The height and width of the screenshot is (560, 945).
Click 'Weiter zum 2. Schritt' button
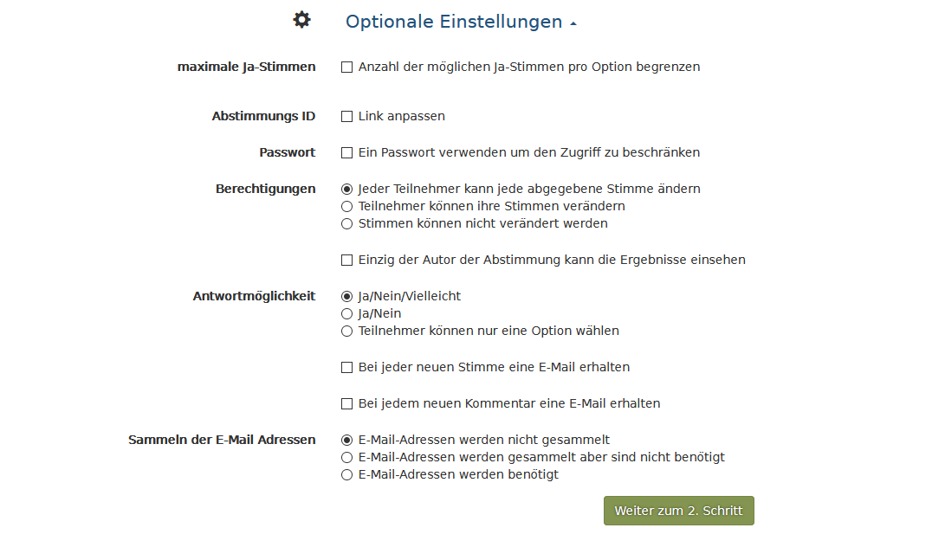pyautogui.click(x=678, y=511)
